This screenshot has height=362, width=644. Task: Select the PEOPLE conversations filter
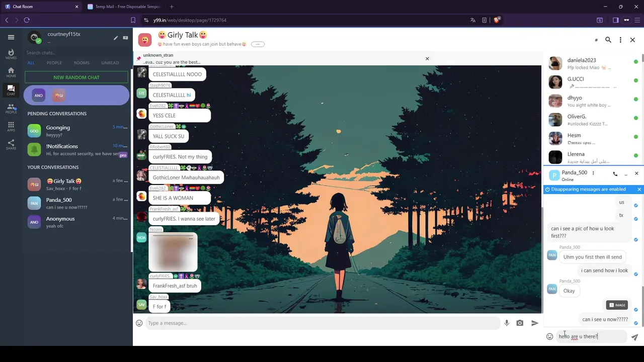coord(54,63)
